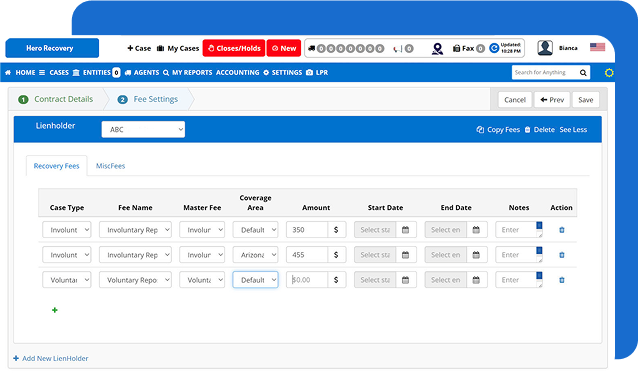Open Master Fee dropdown in 350 row
Viewport: 638px width, 376px height.
(x=202, y=230)
